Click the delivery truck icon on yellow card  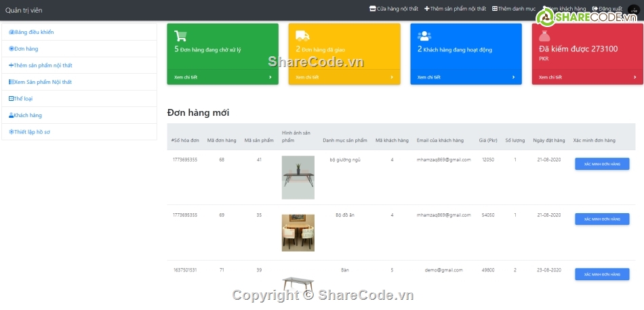(x=302, y=37)
